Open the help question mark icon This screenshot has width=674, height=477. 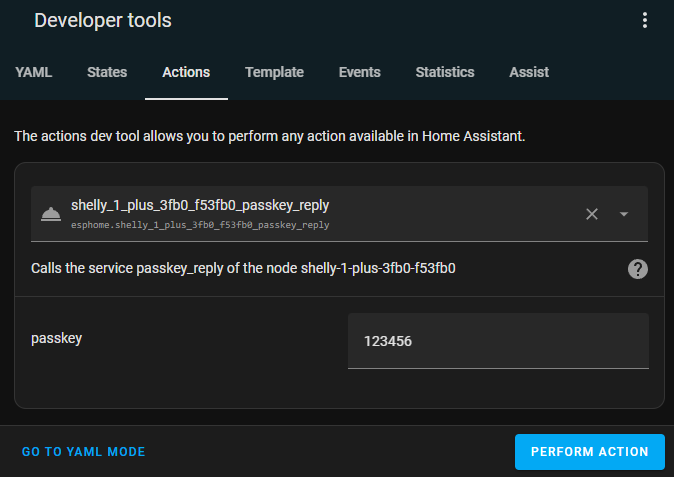(637, 269)
